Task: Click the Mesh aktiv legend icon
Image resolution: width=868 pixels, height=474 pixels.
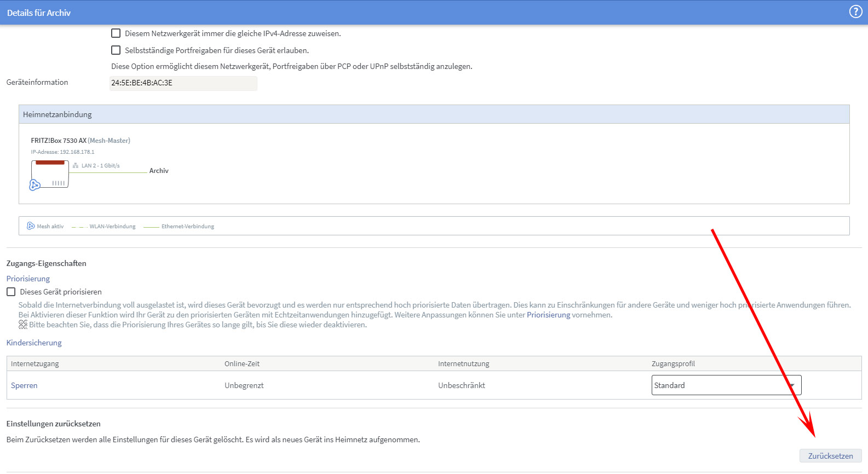Action: (31, 226)
